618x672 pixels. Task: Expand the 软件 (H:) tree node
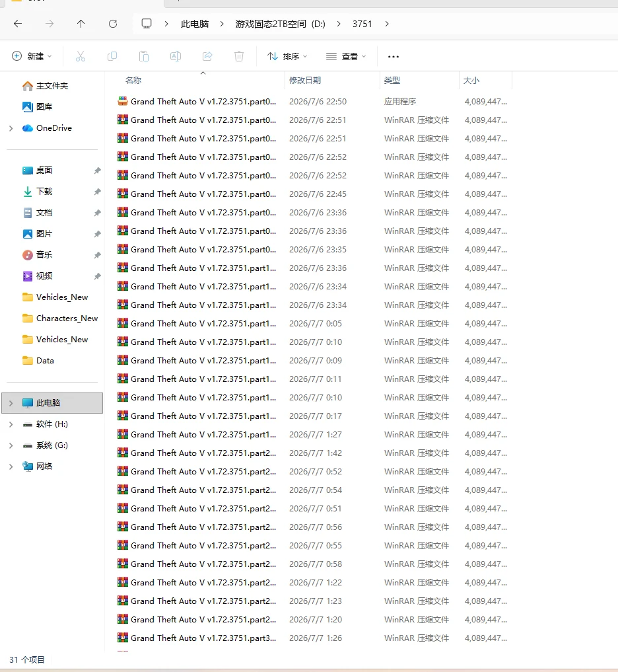pos(11,424)
